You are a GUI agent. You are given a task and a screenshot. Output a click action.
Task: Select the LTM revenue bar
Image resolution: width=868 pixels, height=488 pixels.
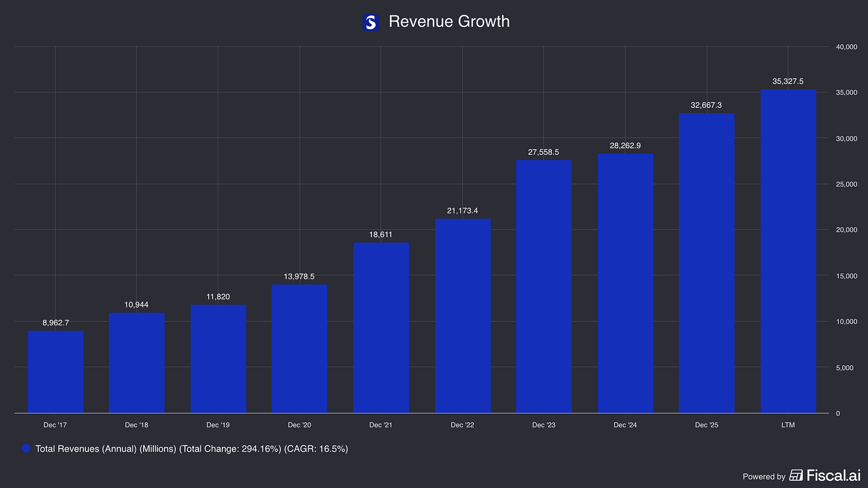click(788, 251)
